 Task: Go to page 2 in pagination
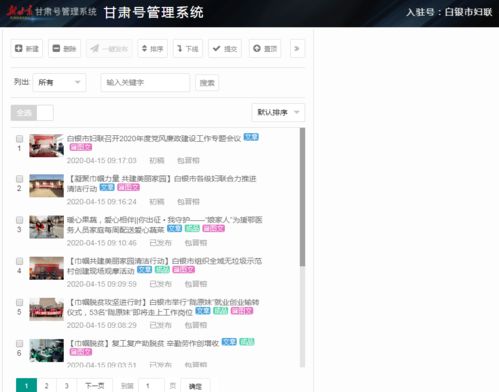(x=47, y=386)
